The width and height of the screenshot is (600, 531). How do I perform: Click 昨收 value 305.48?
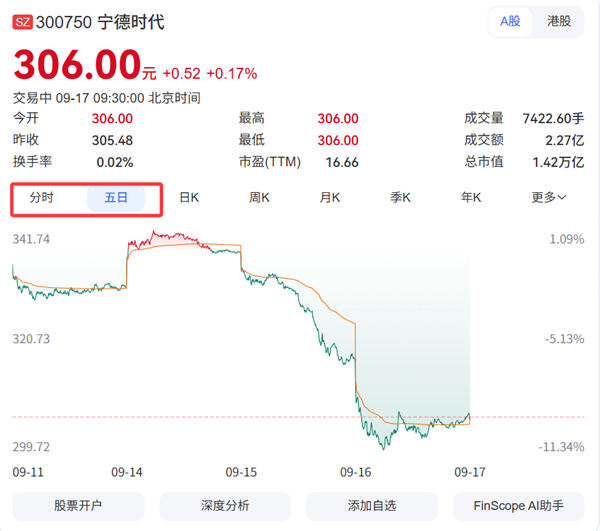click(112, 140)
